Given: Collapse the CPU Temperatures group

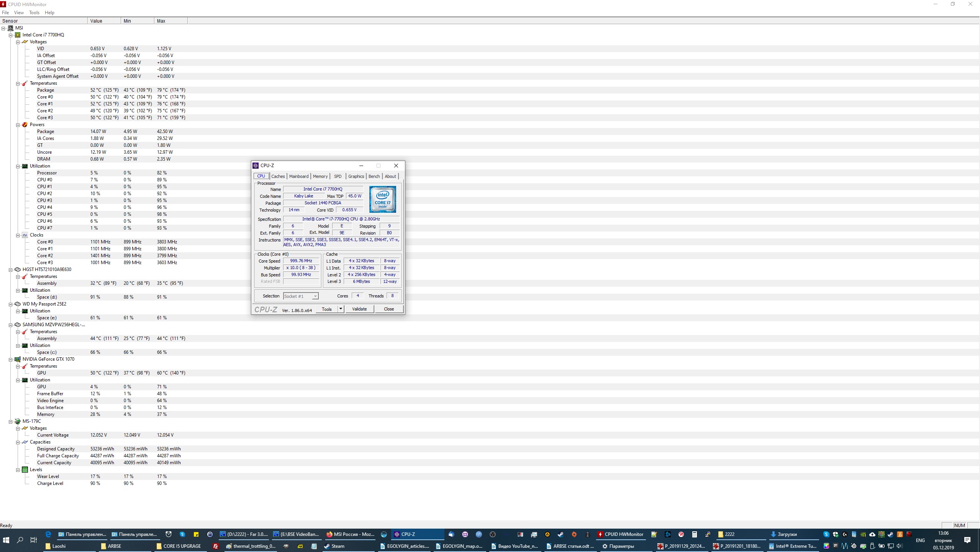Looking at the screenshot, I should point(18,83).
